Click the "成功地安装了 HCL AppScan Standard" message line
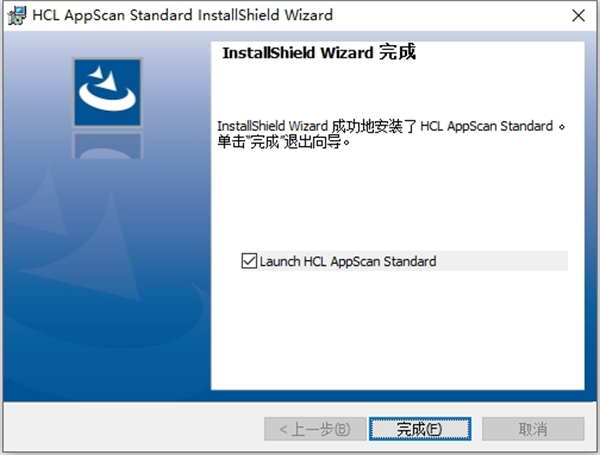The image size is (600, 455). click(x=391, y=126)
